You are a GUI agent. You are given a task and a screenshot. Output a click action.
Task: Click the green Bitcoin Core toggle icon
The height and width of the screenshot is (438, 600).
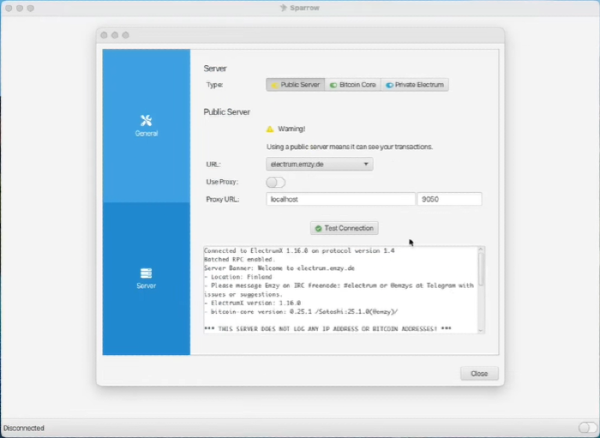coord(333,85)
